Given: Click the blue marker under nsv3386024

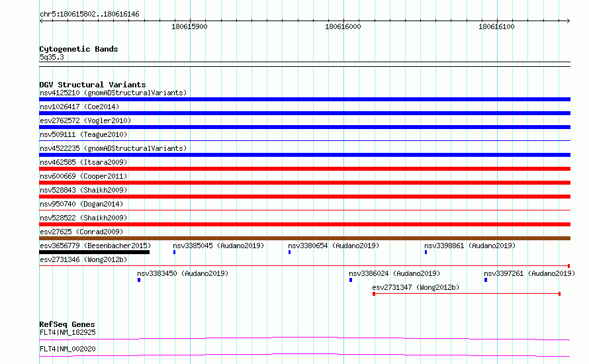Looking at the screenshot, I should click(x=351, y=280).
